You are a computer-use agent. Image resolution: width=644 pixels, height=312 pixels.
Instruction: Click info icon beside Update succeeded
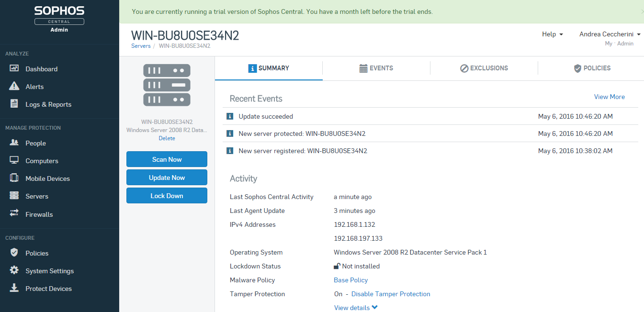tap(229, 116)
